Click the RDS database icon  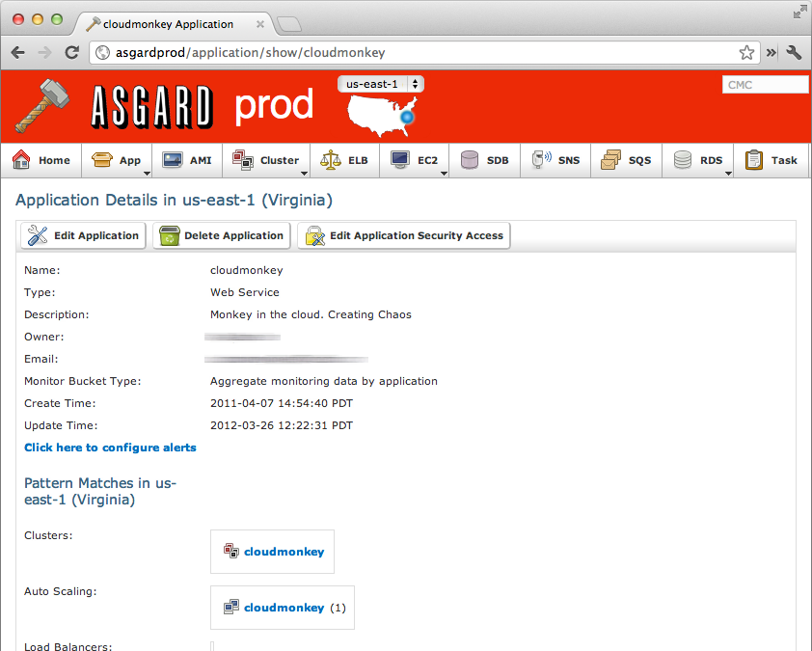point(683,159)
